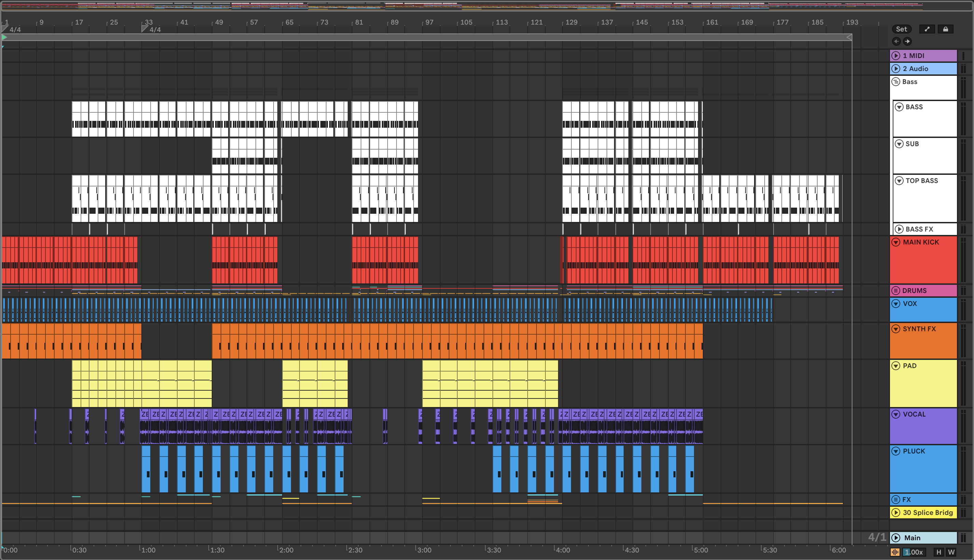Select the first blue PLUCK clip at bar 33
974x560 pixels.
[x=146, y=469]
